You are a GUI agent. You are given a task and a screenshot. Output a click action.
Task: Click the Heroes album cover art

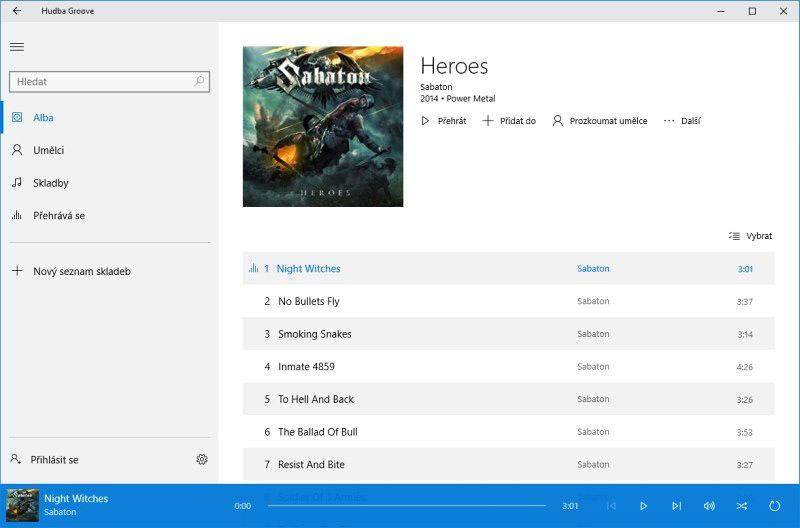(323, 127)
